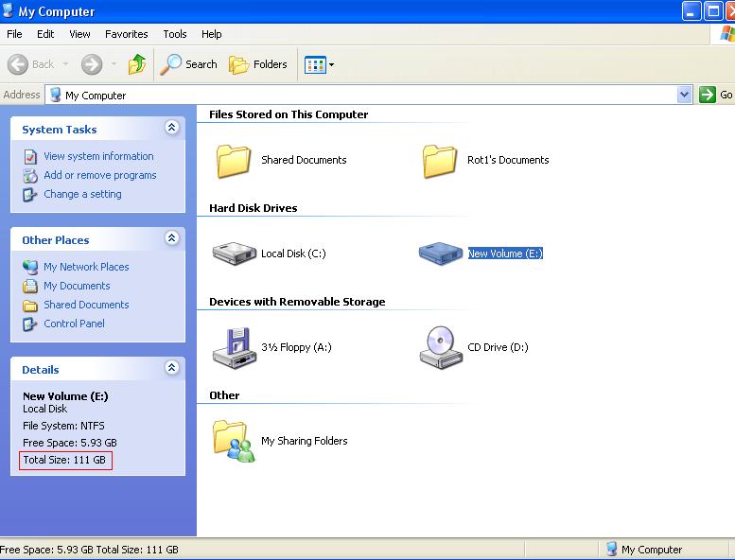This screenshot has width=735, height=560.
Task: Select the Shared Documents folder icon
Action: [x=234, y=161]
